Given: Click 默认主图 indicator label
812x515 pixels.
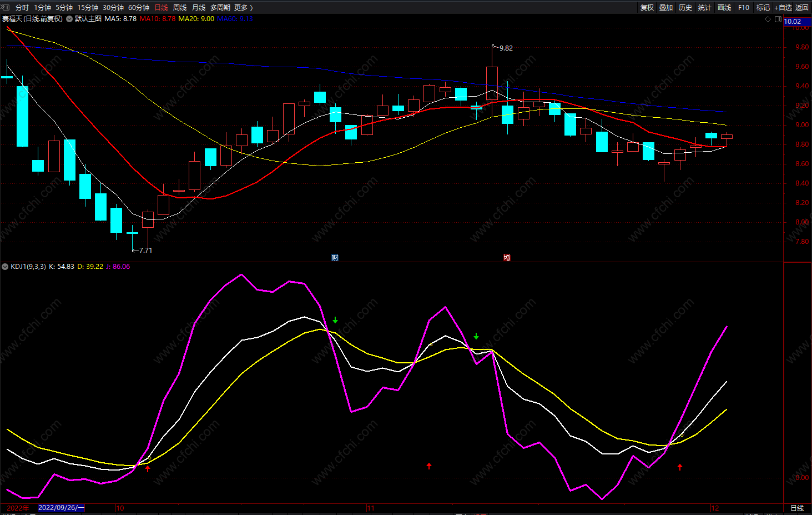Looking at the screenshot, I should click(x=88, y=18).
